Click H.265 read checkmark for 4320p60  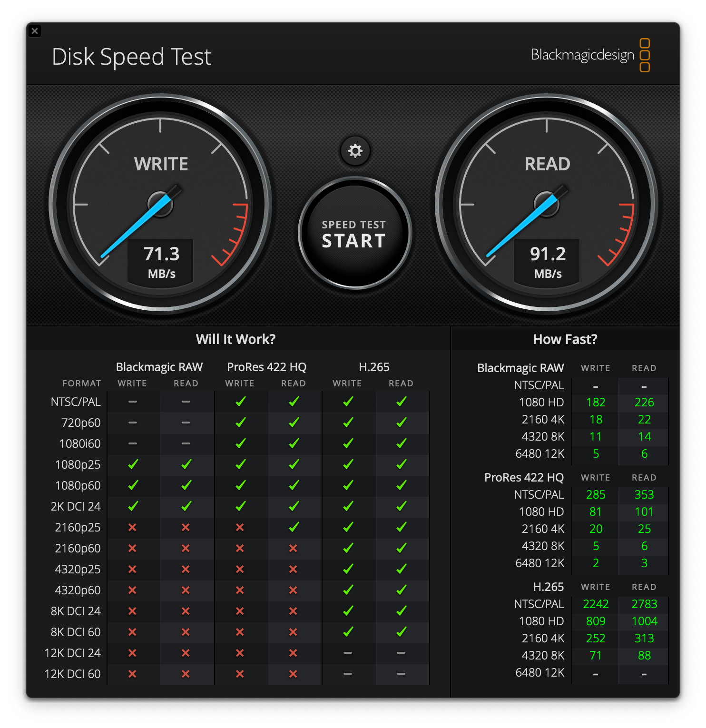pyautogui.click(x=401, y=590)
